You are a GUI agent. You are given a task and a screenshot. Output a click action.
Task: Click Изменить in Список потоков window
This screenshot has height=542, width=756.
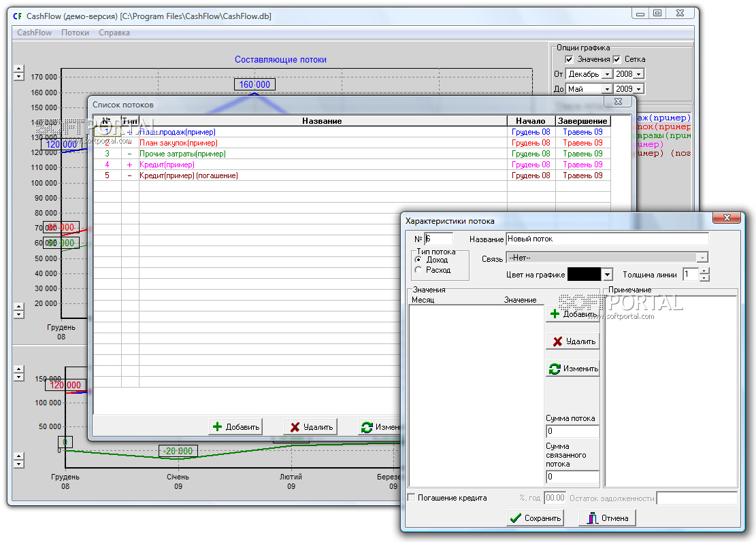pos(380,427)
